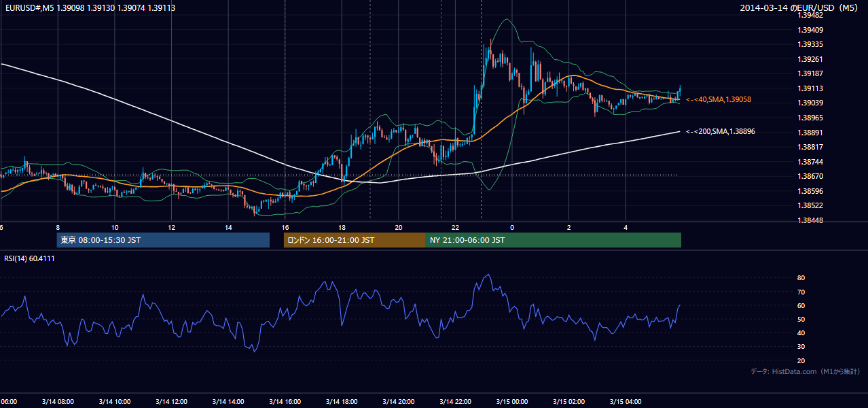The image size is (868, 408).
Task: Click price axis value 1.39335
Action: [x=810, y=44]
